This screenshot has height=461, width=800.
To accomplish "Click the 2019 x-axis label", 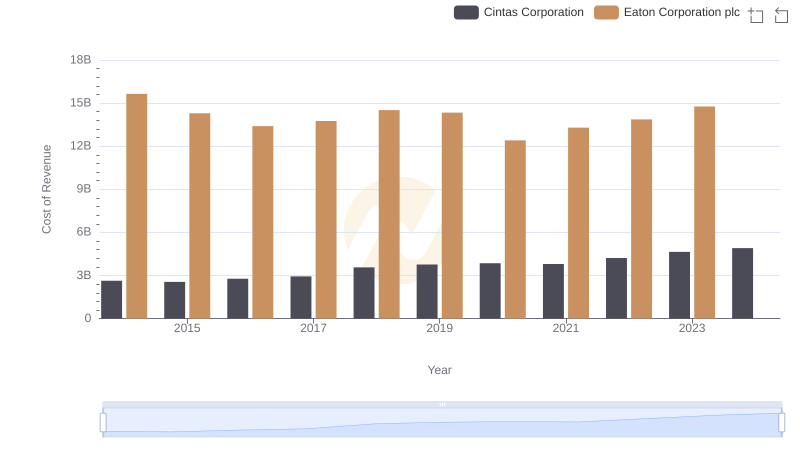I will tap(439, 328).
